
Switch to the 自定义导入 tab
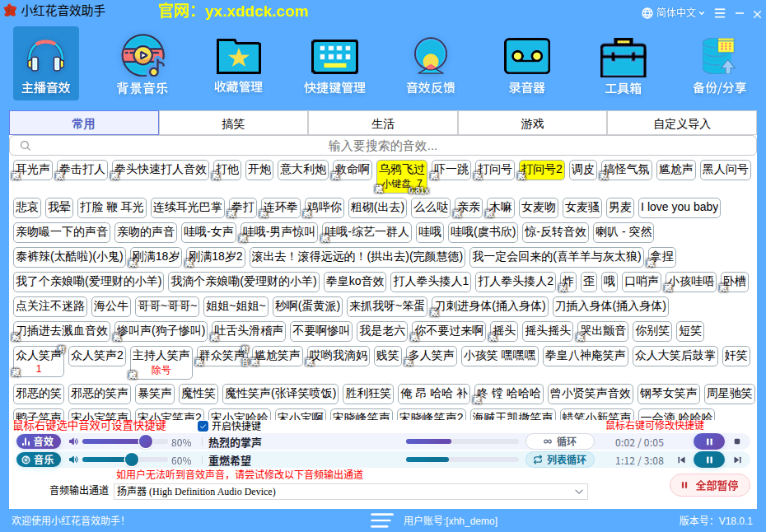tap(681, 123)
